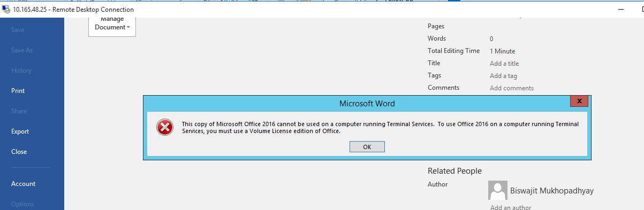Click the red error icon in the dialog
This screenshot has height=210, width=644.
(x=164, y=127)
